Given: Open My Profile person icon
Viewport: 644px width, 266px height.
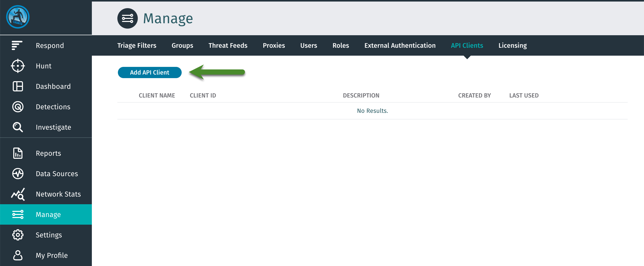Looking at the screenshot, I should coord(18,255).
